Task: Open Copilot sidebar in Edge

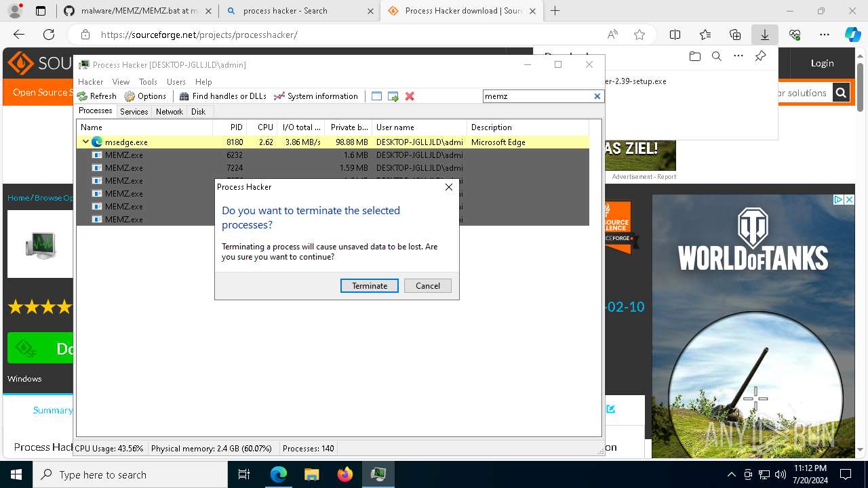Action: [x=852, y=35]
